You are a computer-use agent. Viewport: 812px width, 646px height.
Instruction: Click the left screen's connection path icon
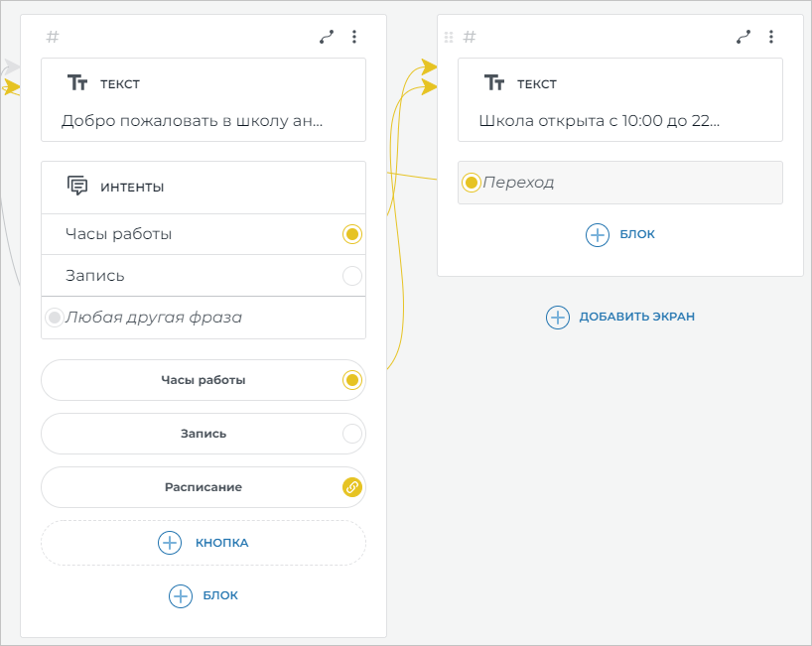pos(327,37)
